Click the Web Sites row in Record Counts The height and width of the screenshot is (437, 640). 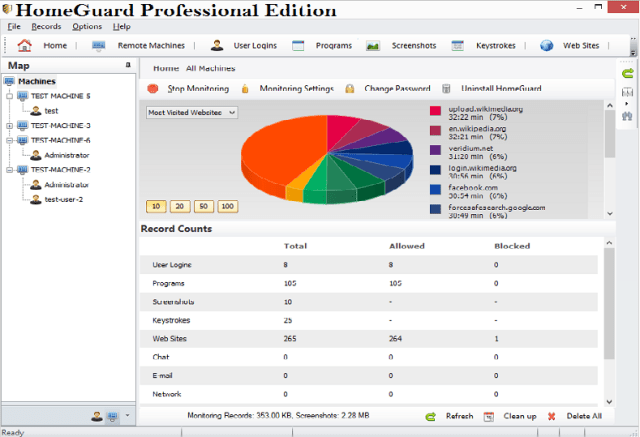click(369, 339)
